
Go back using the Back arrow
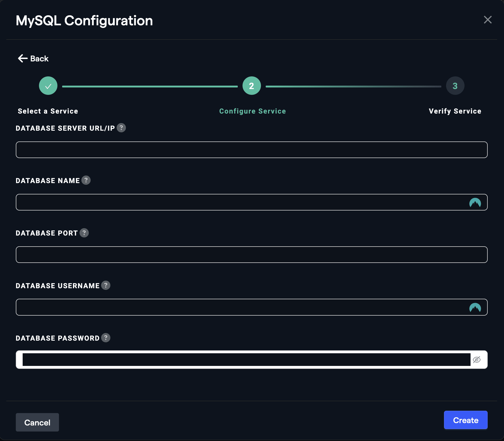(33, 58)
